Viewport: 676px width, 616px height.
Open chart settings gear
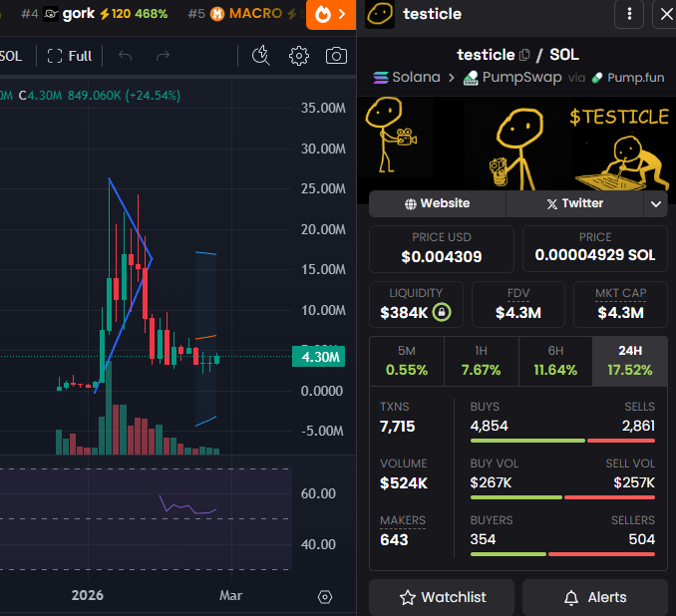point(299,56)
